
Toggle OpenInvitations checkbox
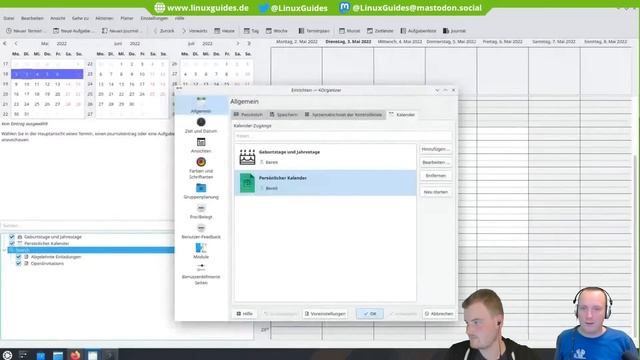tap(18, 263)
